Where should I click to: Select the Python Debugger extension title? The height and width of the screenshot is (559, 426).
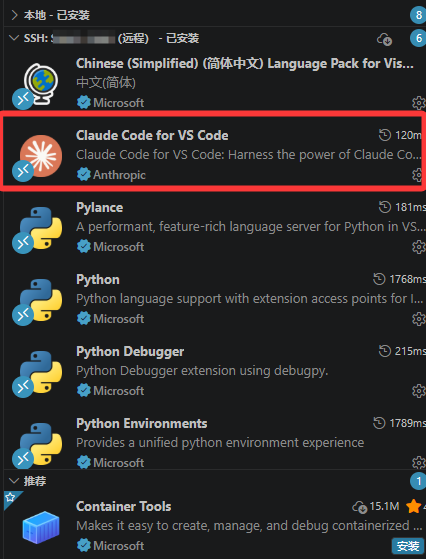130,352
